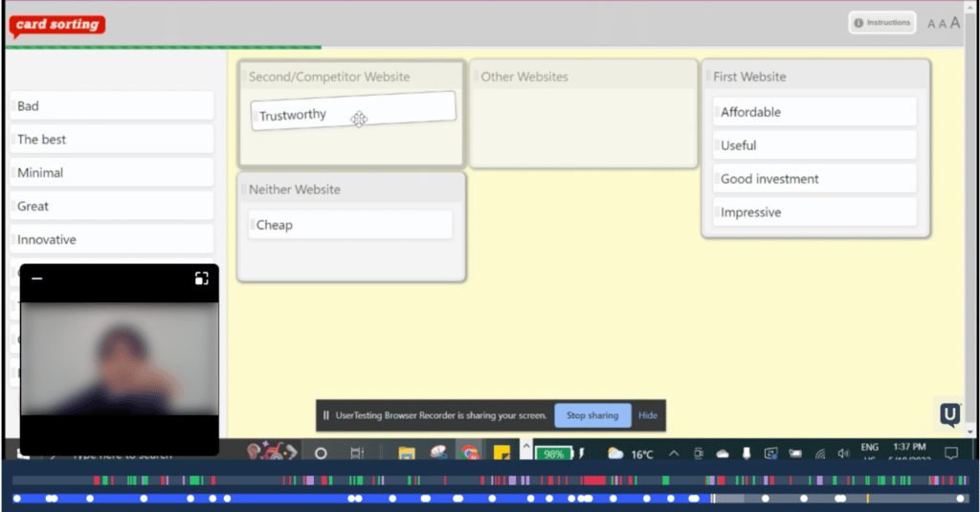
Task: Click the card sorting logo
Action: (x=57, y=25)
